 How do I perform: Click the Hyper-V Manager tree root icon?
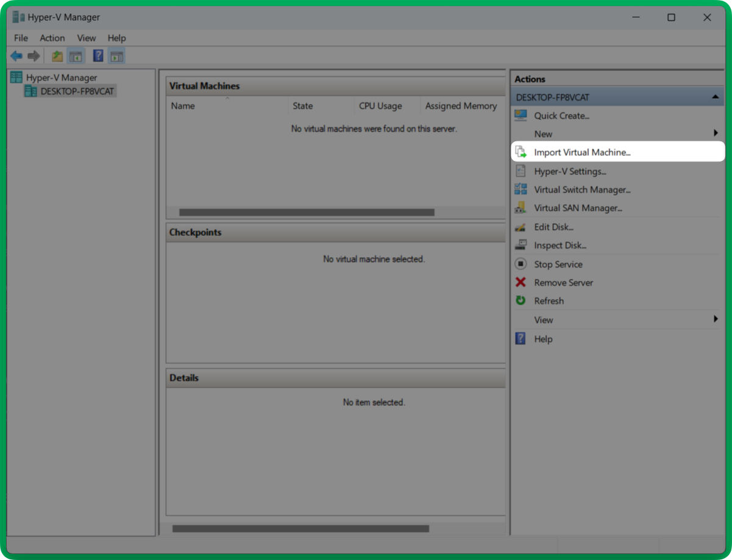point(16,77)
